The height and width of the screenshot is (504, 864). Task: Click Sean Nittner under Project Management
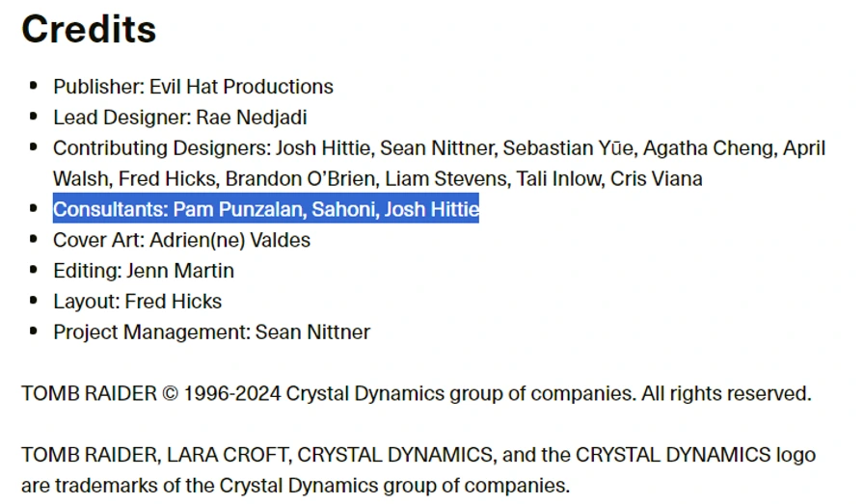click(x=312, y=332)
